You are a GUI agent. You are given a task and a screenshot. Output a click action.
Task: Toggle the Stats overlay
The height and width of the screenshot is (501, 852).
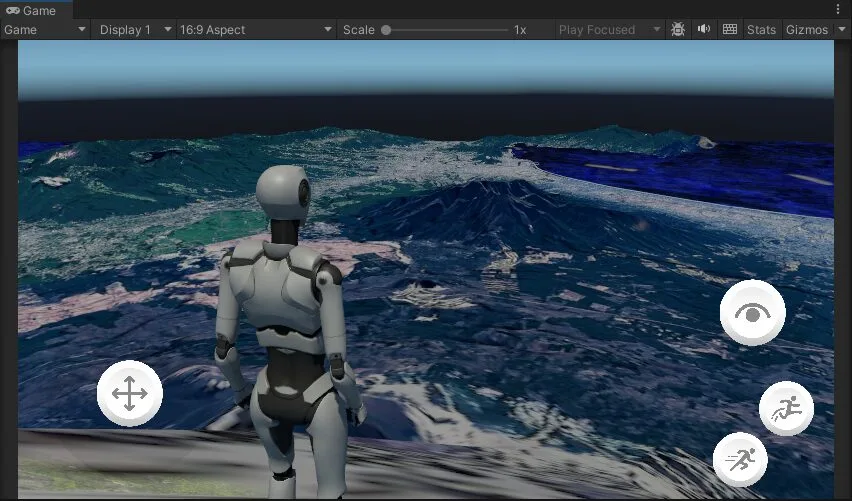761,30
